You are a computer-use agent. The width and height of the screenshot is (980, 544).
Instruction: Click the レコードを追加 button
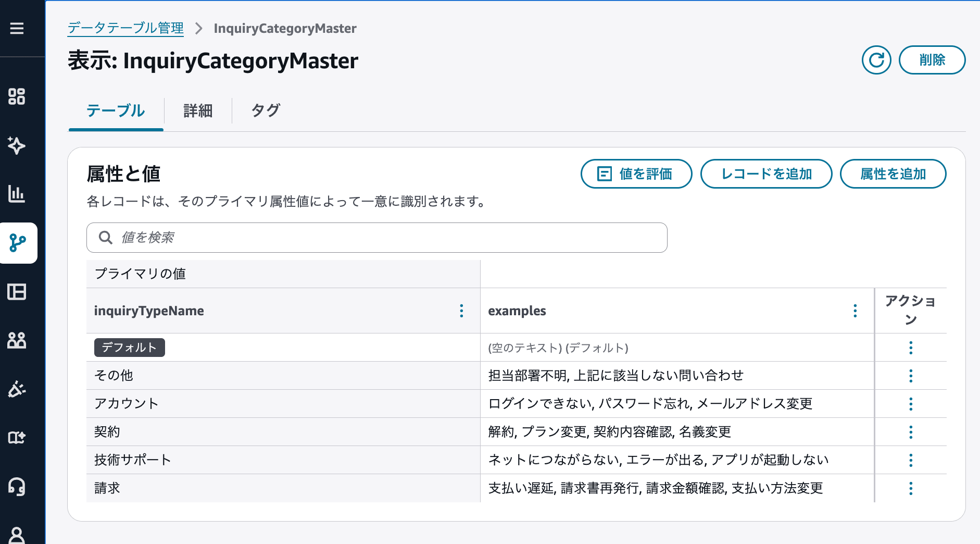[767, 174]
